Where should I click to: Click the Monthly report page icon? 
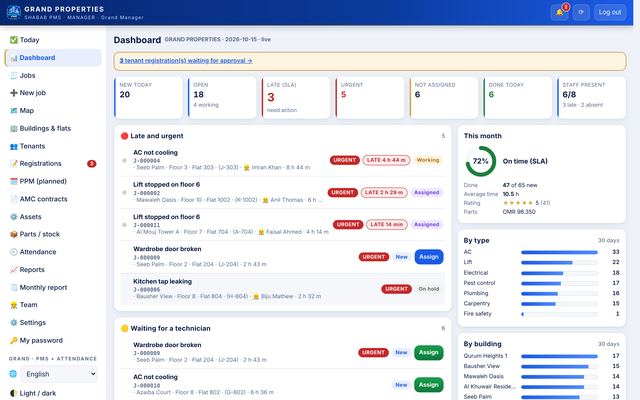tap(14, 287)
